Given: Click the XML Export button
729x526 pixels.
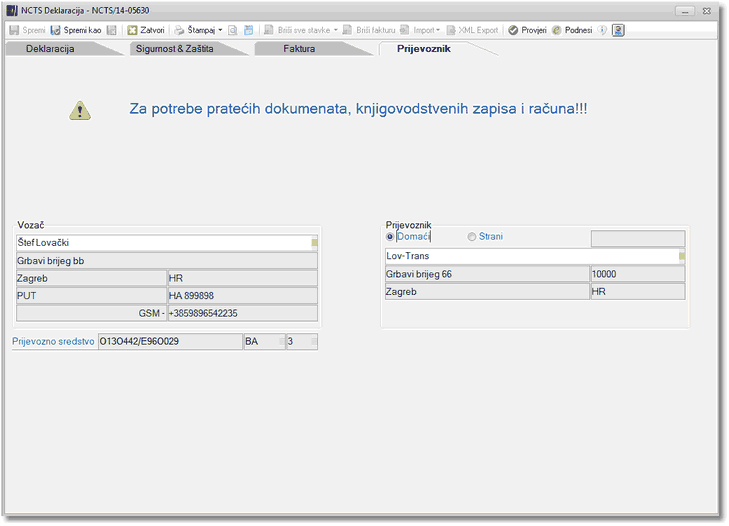Looking at the screenshot, I should (472, 30).
